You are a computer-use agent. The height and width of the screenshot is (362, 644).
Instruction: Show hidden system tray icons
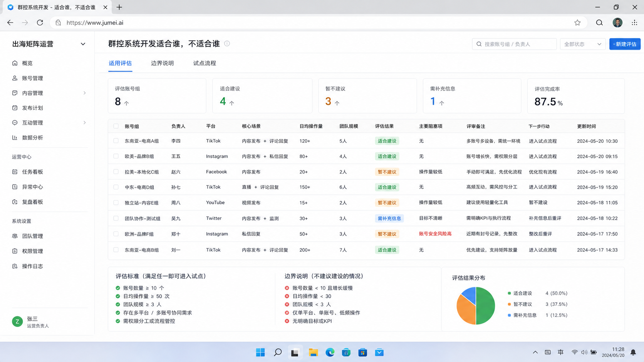(535, 352)
